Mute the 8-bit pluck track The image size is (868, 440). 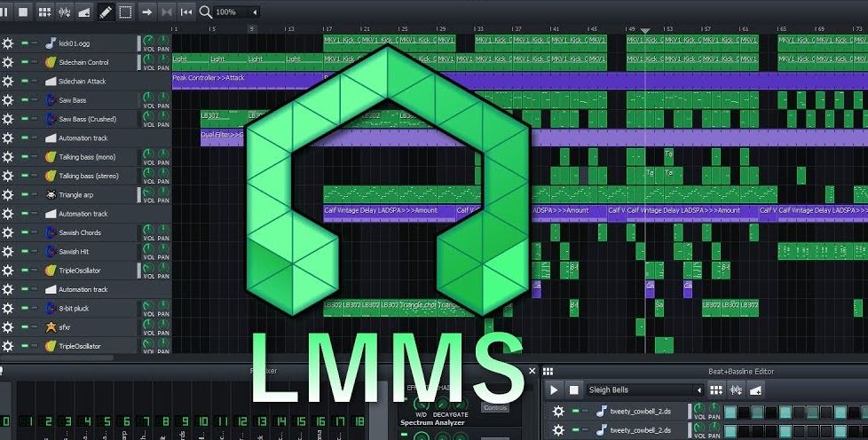click(x=24, y=309)
